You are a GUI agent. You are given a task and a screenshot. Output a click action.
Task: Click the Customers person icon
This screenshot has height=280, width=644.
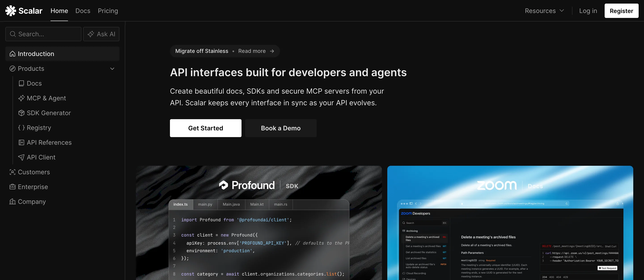[13, 172]
